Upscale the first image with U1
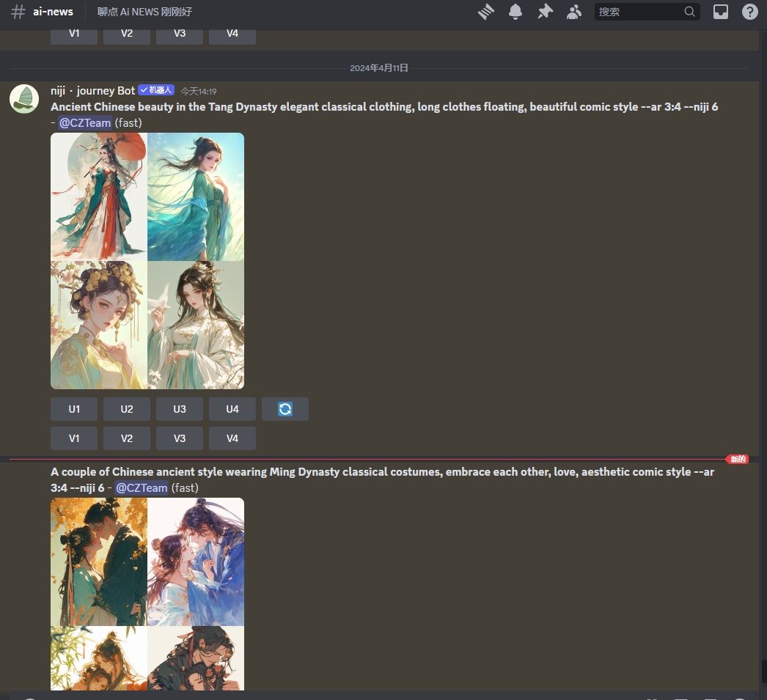Image resolution: width=767 pixels, height=700 pixels. tap(74, 409)
